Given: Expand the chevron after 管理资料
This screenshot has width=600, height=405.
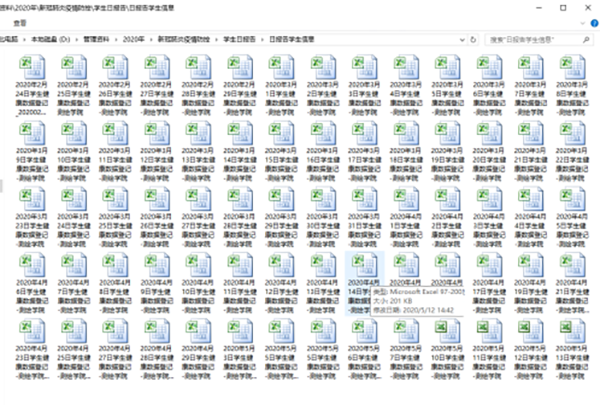Looking at the screenshot, I should click(116, 39).
